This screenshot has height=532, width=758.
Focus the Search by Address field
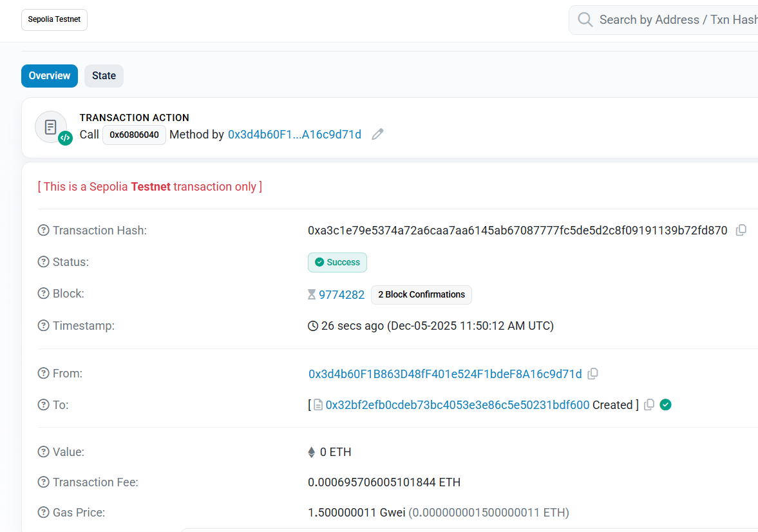(x=676, y=20)
